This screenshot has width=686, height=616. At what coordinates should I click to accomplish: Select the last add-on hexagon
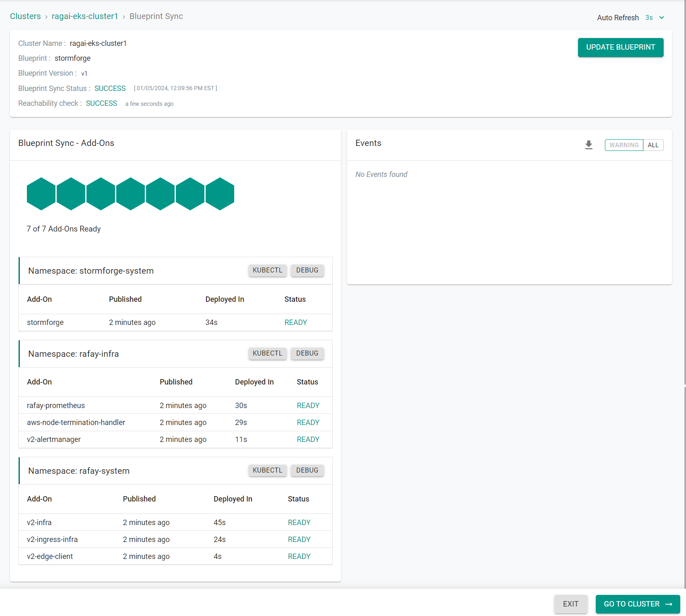point(220,194)
